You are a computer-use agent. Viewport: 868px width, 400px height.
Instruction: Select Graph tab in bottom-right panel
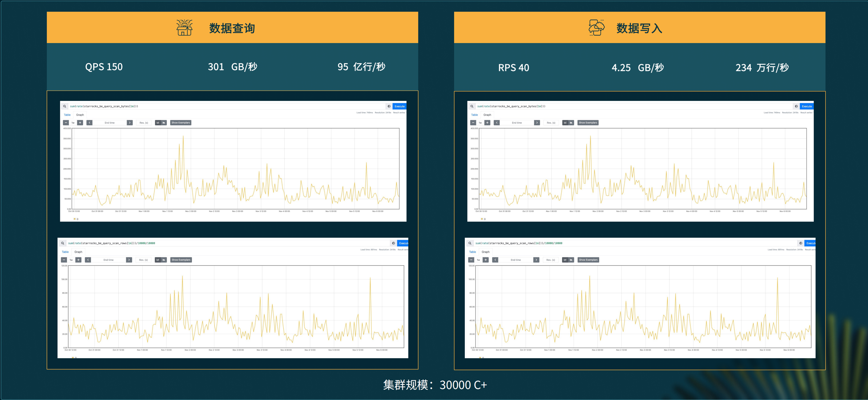click(485, 252)
